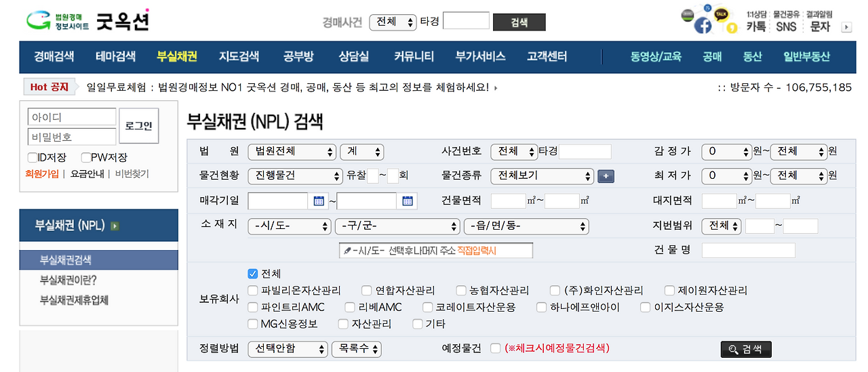Open the 선택안함 sort dropdown
The image size is (868, 372).
(x=288, y=349)
